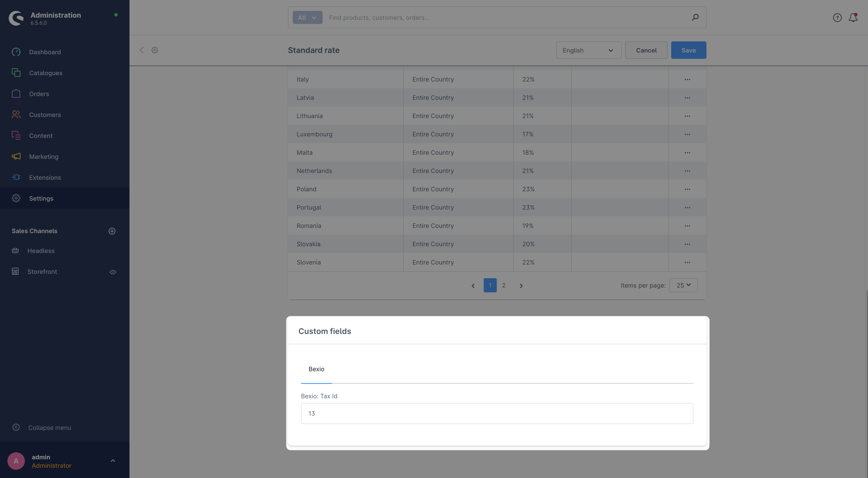Viewport: 868px width, 478px height.
Task: Click the Bexio Tax Id input field
Action: coord(497,413)
